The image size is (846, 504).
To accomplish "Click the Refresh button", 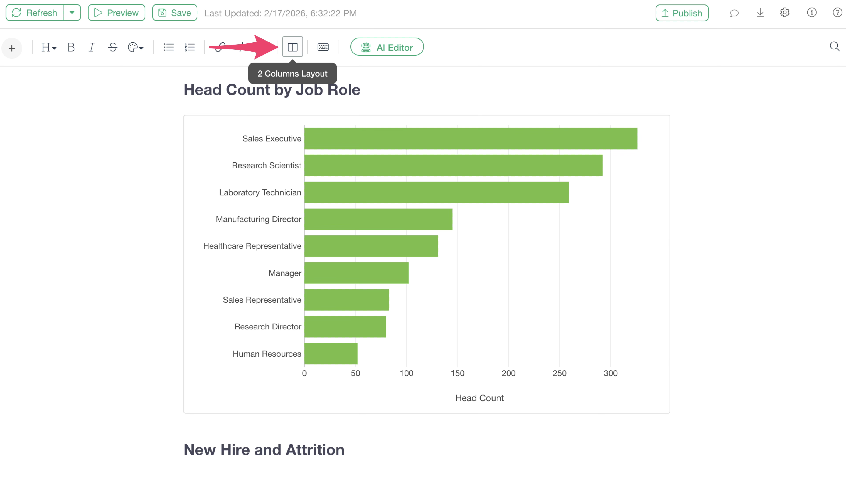I will coord(35,13).
